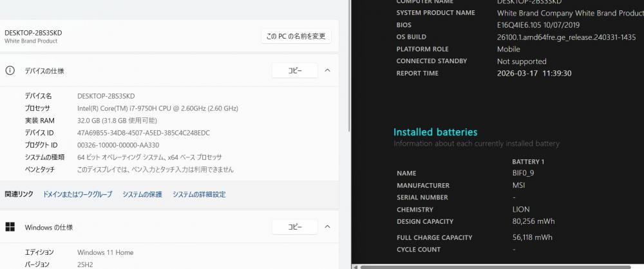
Task: Open the domain or workgroup link
Action: [78, 195]
